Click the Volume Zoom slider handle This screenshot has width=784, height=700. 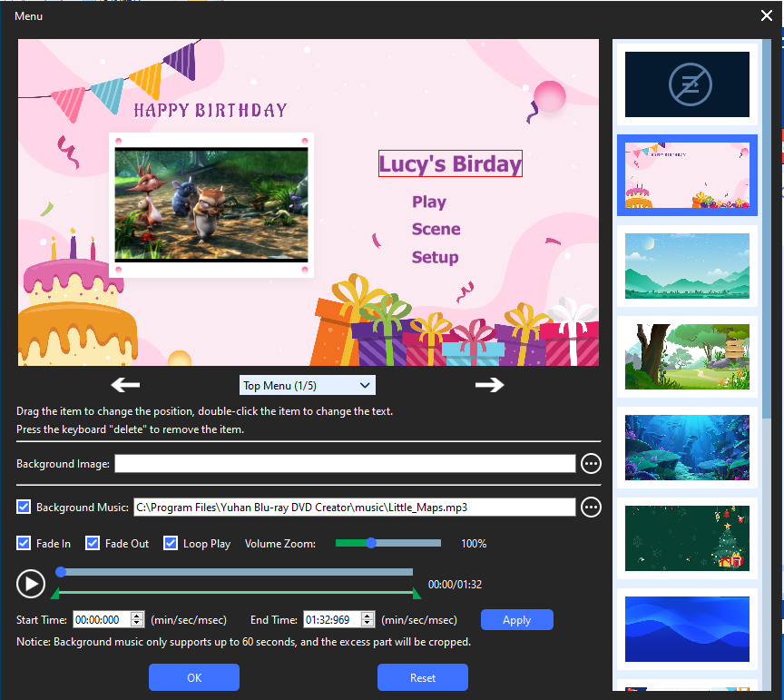[x=371, y=543]
